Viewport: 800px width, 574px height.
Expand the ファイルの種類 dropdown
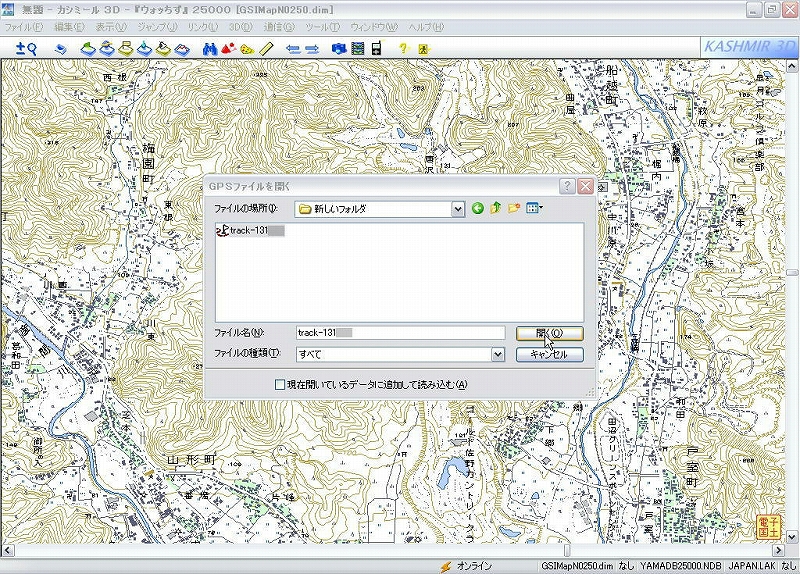point(497,354)
